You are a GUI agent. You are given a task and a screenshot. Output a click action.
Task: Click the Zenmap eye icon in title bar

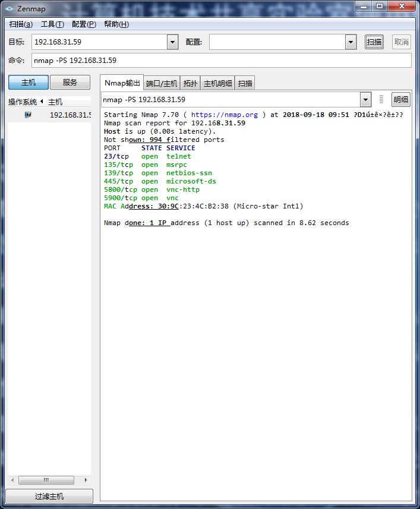pyautogui.click(x=9, y=9)
